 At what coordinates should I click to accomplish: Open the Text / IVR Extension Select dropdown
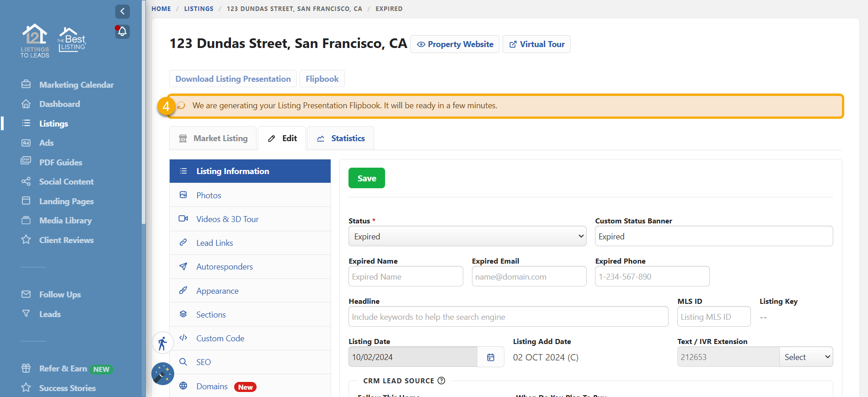(806, 357)
